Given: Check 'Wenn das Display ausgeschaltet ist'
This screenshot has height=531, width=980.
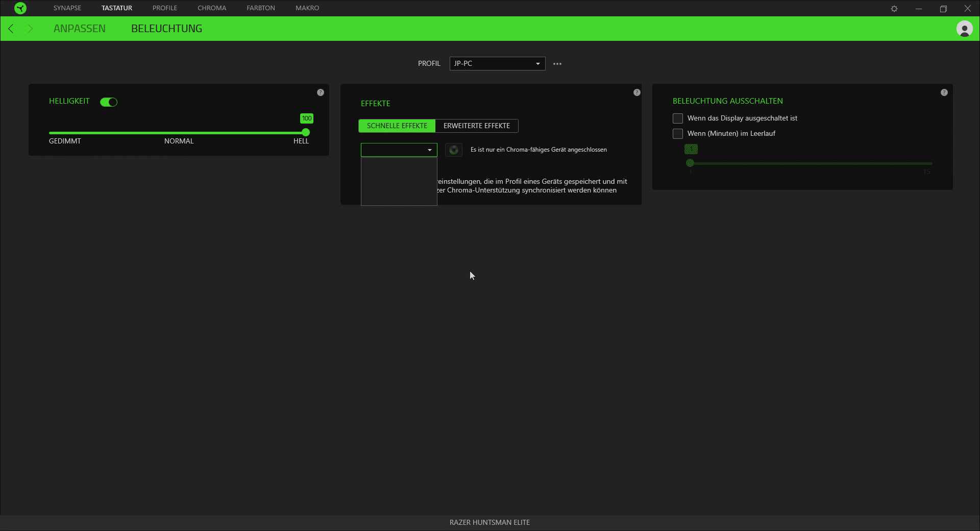Looking at the screenshot, I should (x=678, y=118).
